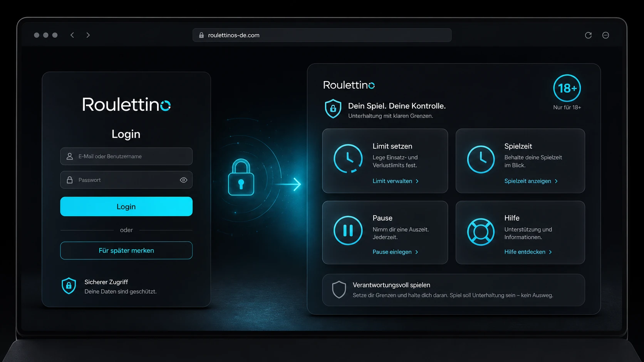644x362 pixels.
Task: Click the Roulettino logo in the login card
Action: point(126,104)
